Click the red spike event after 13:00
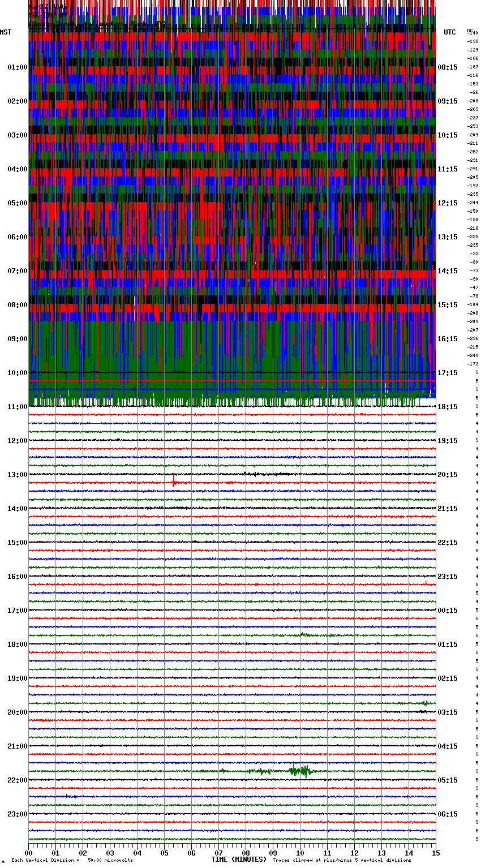 pyautogui.click(x=174, y=482)
